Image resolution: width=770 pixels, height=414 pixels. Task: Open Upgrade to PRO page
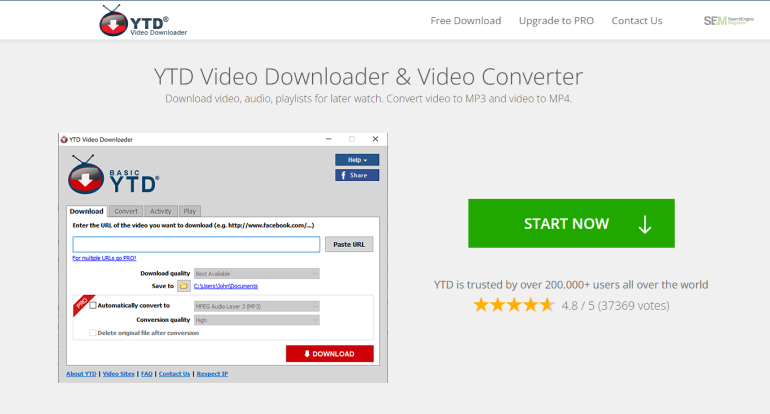coord(556,21)
